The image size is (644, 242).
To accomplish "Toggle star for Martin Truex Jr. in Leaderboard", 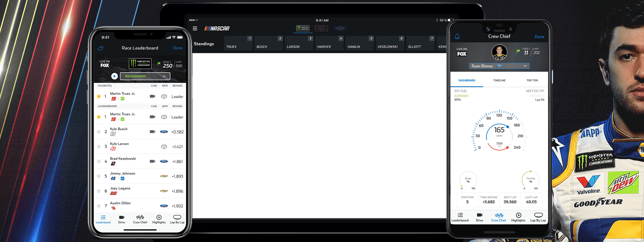I will (x=99, y=117).
